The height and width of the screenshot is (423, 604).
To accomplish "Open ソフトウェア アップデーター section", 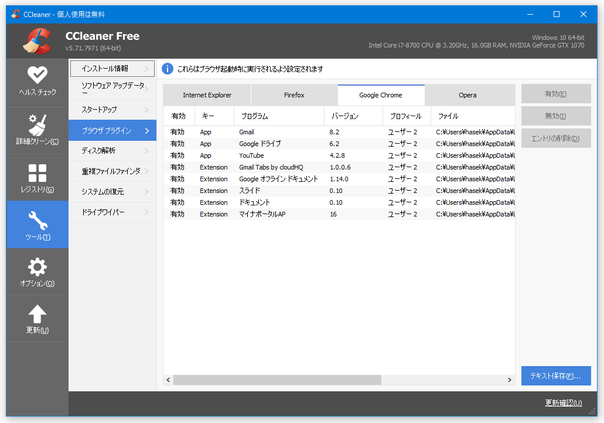I will click(x=112, y=88).
